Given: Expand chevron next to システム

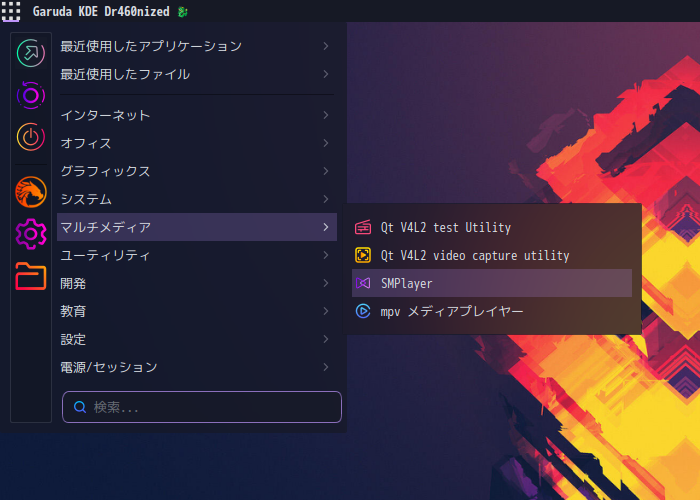Looking at the screenshot, I should [326, 199].
